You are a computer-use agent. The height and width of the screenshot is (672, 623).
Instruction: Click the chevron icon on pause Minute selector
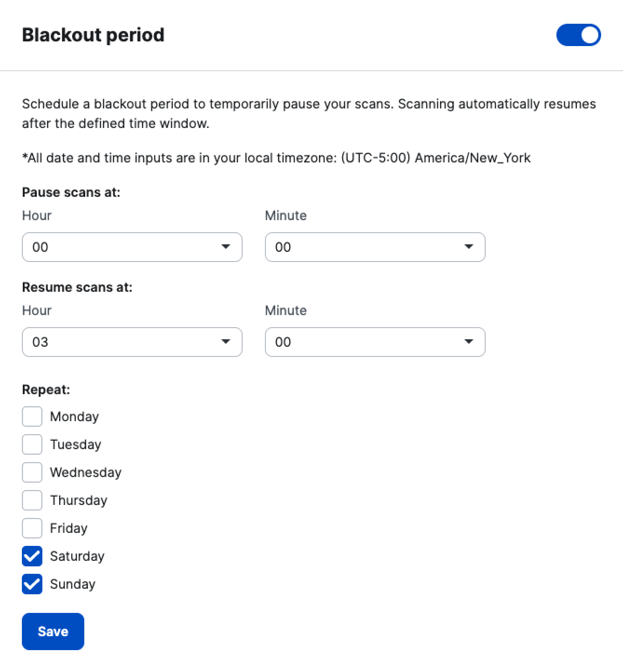point(469,247)
